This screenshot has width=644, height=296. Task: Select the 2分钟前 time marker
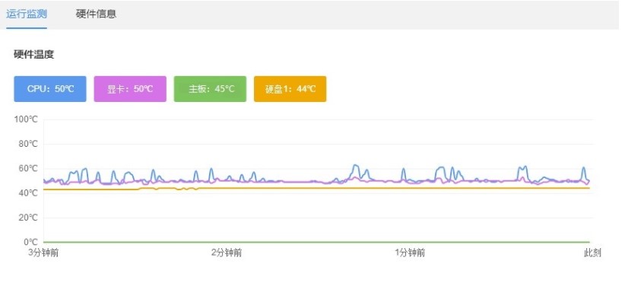[227, 253]
